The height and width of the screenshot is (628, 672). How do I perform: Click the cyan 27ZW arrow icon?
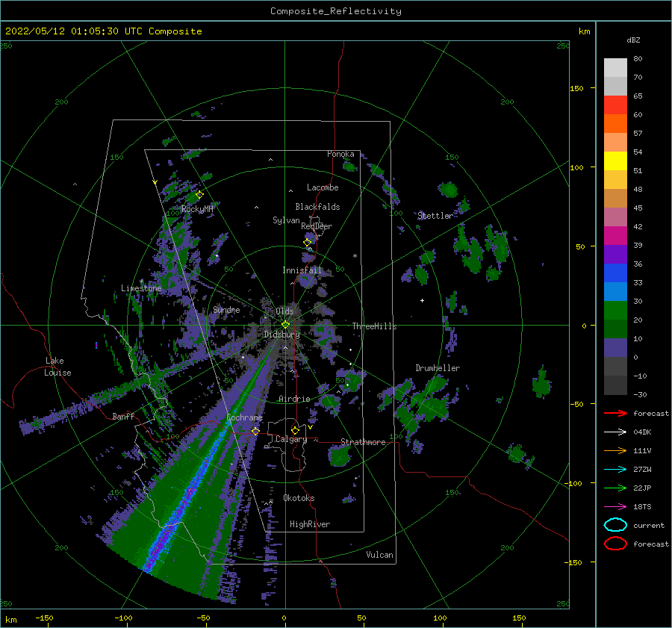pyautogui.click(x=615, y=470)
